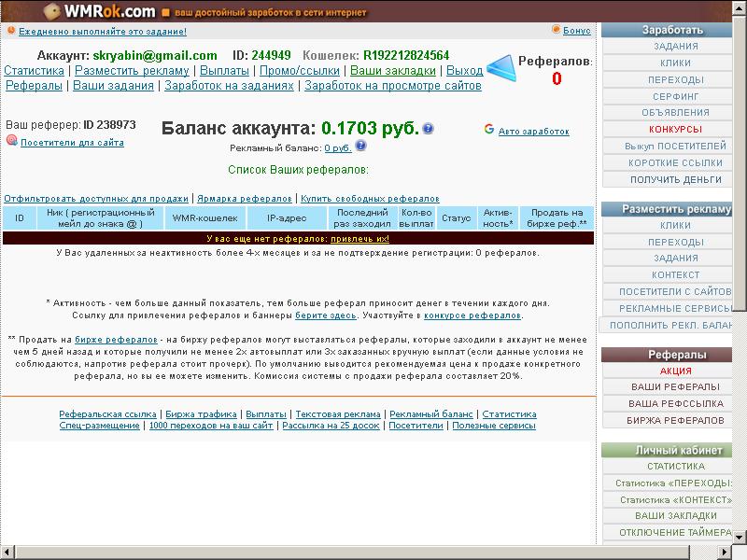747x560 pixels.
Task: Open КЛИКИ under Заработать sidebar
Action: (668, 63)
